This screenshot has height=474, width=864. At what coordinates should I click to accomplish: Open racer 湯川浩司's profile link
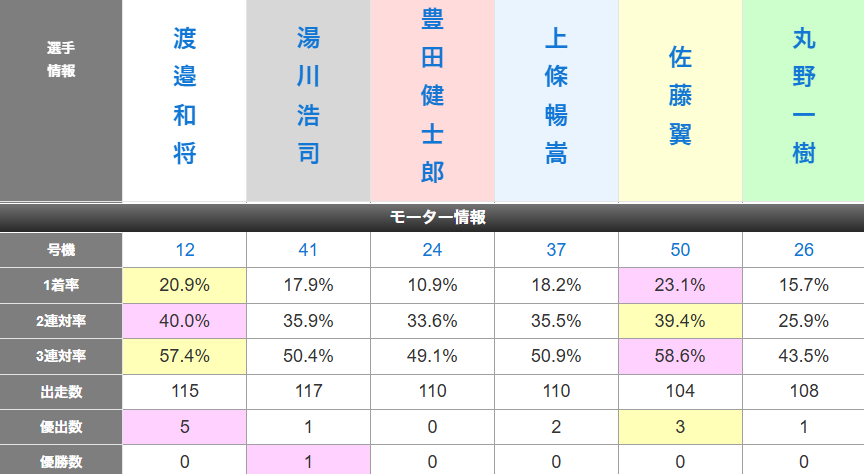(309, 96)
